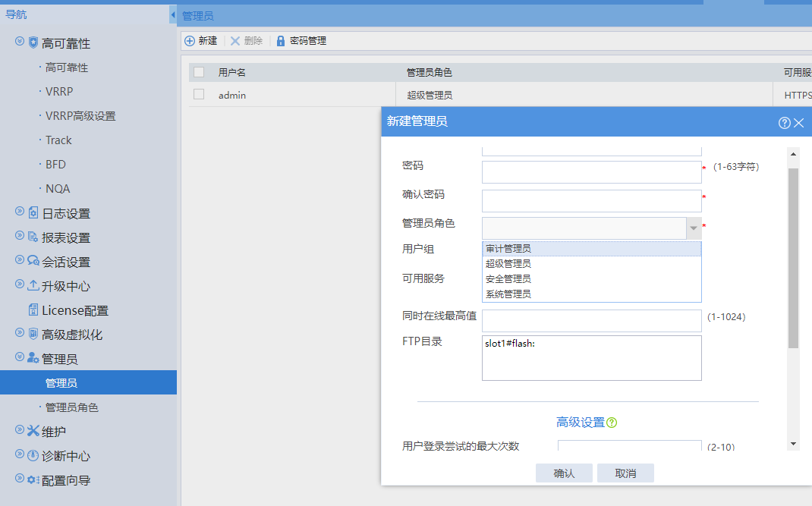Click the 管理员角色 column header
The width and height of the screenshot is (812, 506).
(x=430, y=73)
